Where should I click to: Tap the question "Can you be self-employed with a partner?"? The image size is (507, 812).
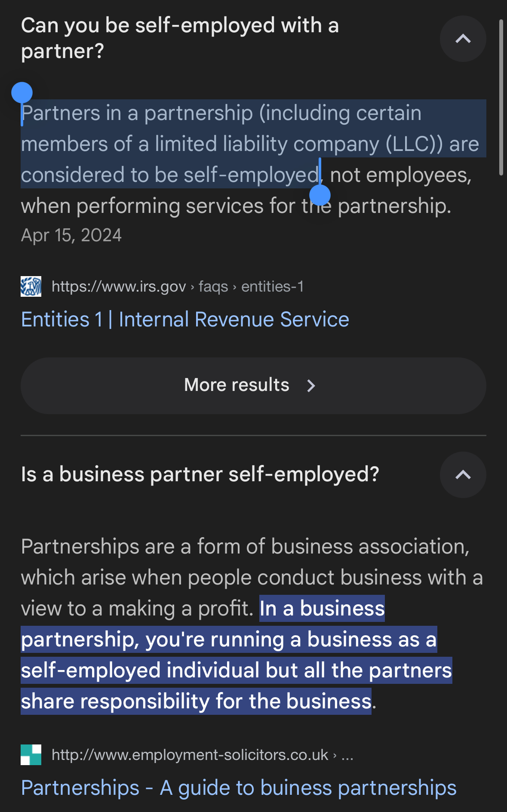click(180, 38)
